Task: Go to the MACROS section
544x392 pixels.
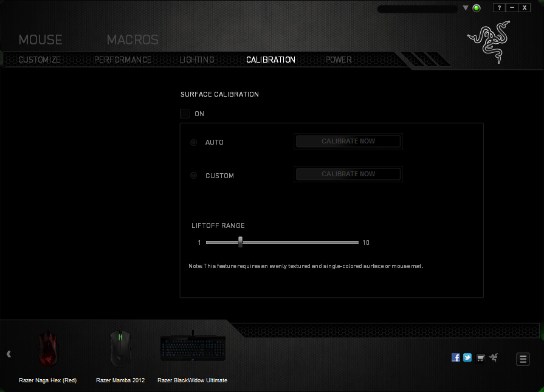Action: [x=133, y=40]
